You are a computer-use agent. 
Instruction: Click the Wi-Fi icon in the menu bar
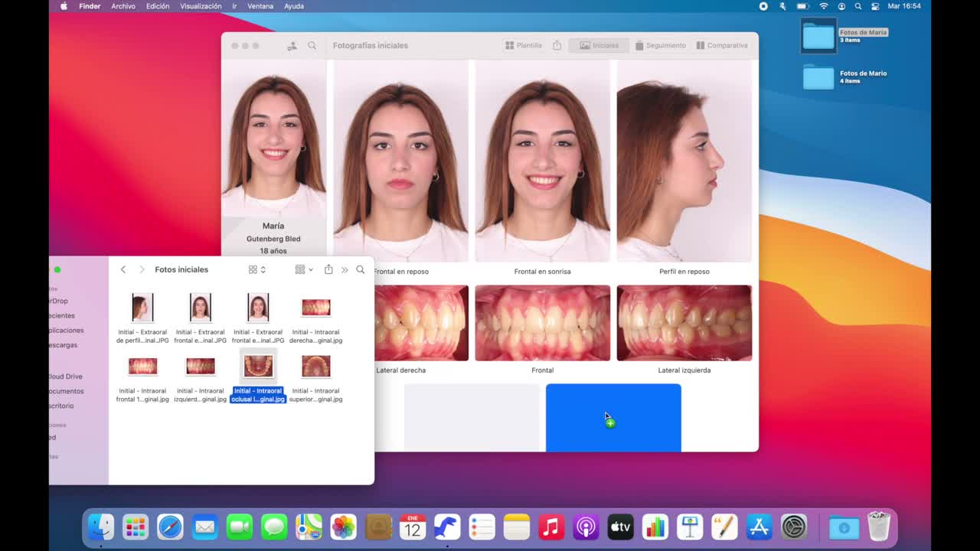point(824,6)
